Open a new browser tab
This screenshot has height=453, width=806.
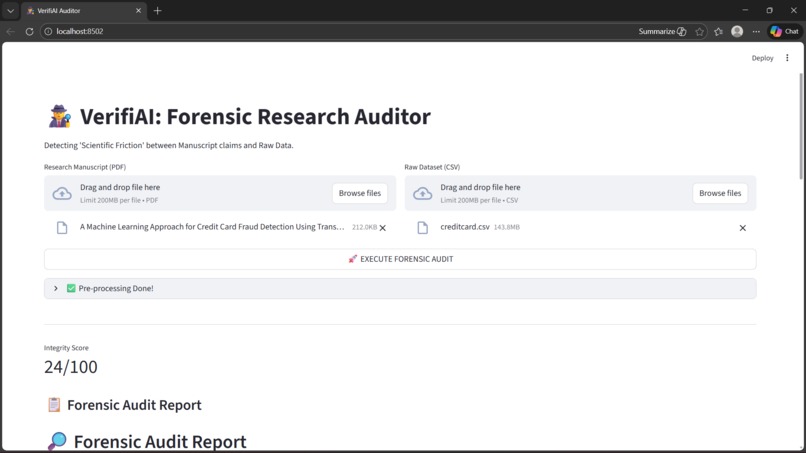click(157, 10)
